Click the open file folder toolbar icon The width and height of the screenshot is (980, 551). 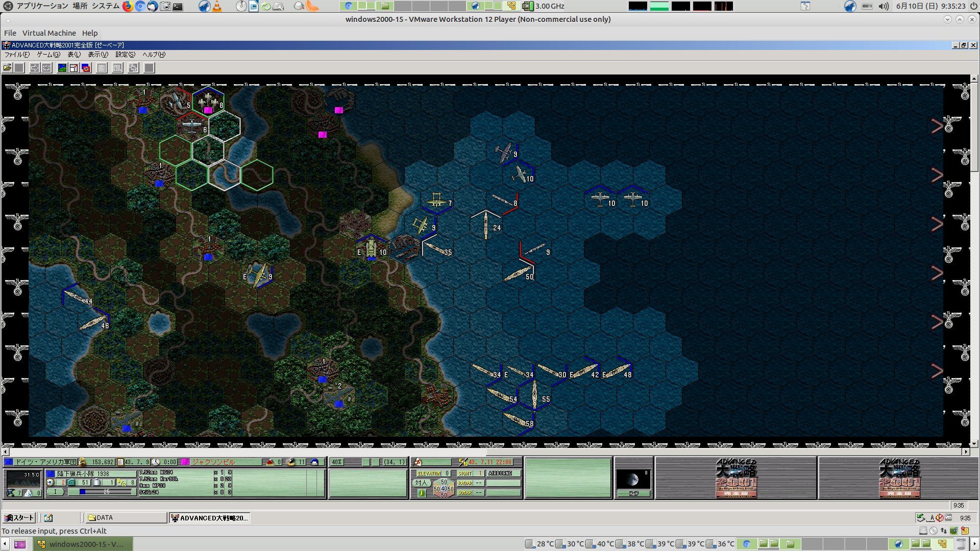pos(7,68)
